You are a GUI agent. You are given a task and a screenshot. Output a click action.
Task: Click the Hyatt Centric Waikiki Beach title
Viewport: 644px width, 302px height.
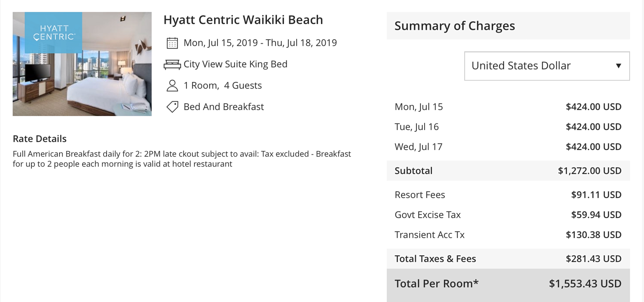pos(243,20)
